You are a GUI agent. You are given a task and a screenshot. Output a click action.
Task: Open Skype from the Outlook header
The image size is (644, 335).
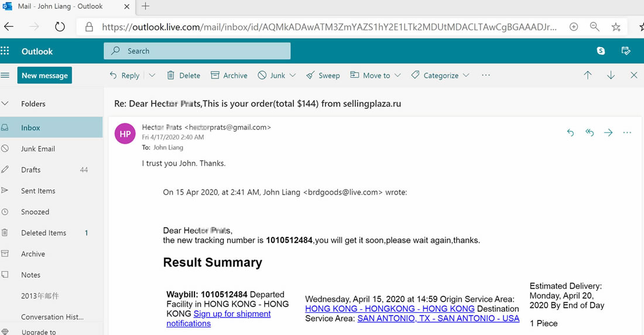pos(601,51)
